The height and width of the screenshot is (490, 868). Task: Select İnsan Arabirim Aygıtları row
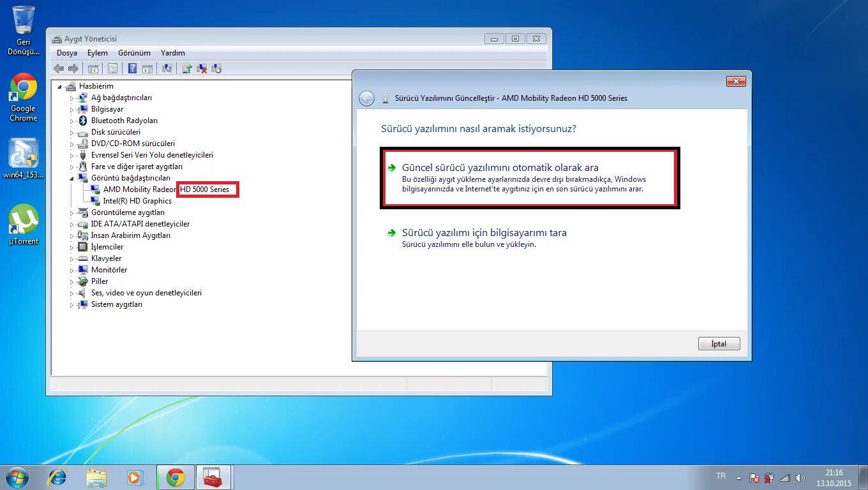point(131,235)
